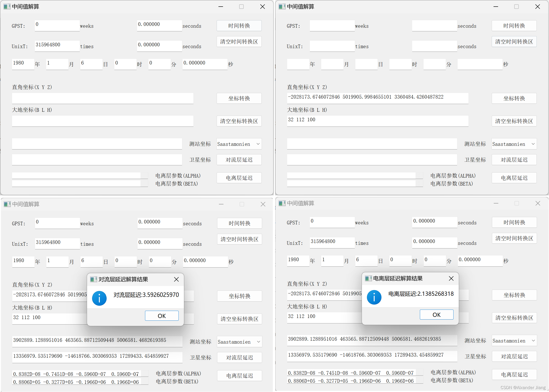Click empty UnixT times field in window with blank time fields
Image resolution: width=549 pixels, height=392 pixels.
332,46
